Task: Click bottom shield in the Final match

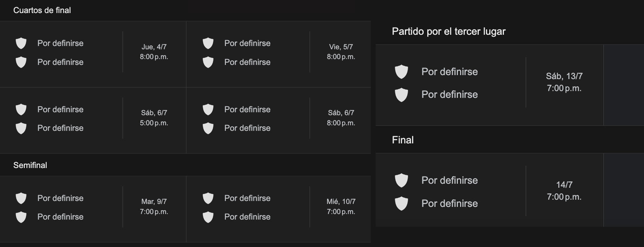Action: [x=401, y=204]
